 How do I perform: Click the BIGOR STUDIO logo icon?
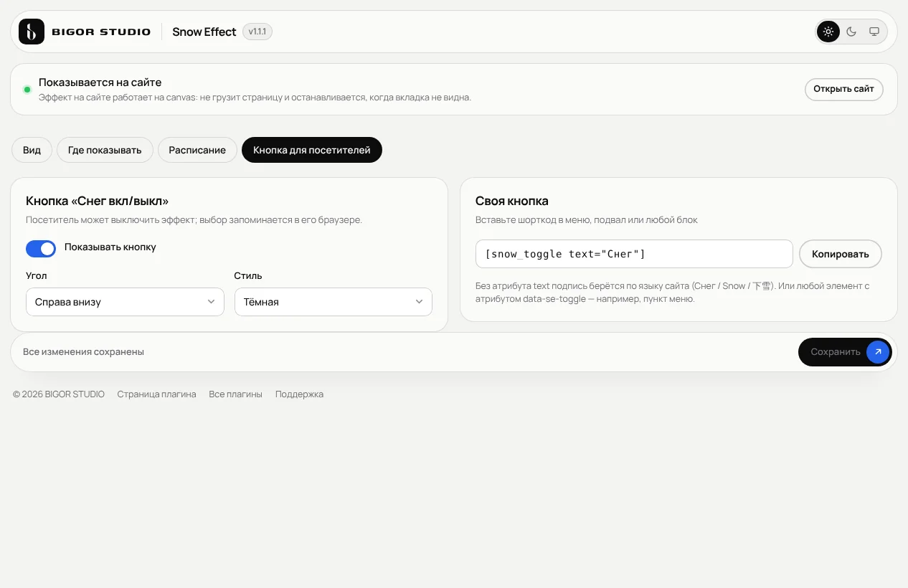coord(32,32)
